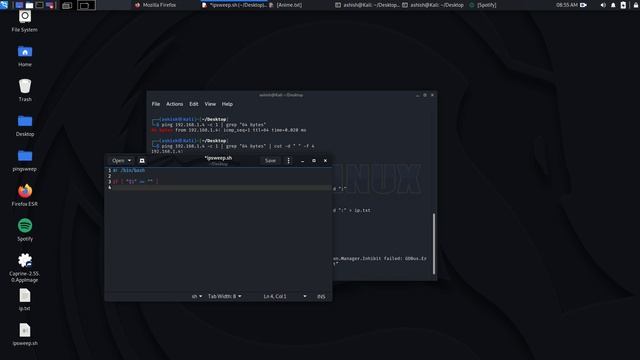
Task: Open the File menu in the terminal
Action: [156, 104]
